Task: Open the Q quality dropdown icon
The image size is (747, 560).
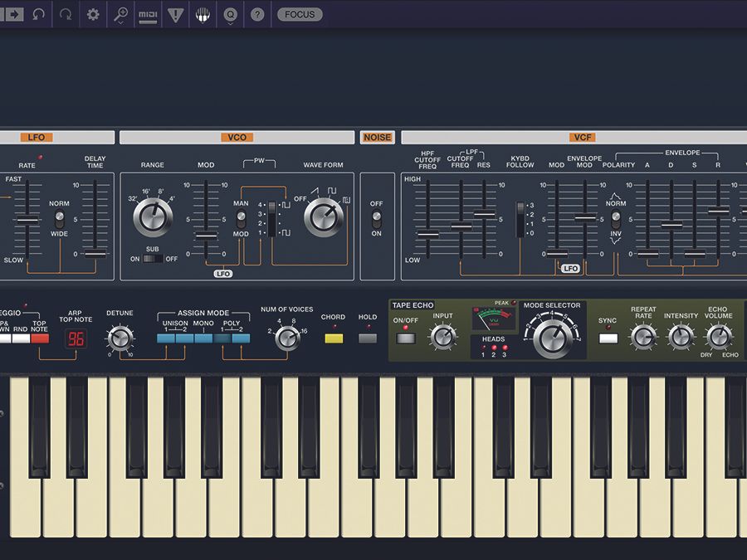Action: point(231,15)
